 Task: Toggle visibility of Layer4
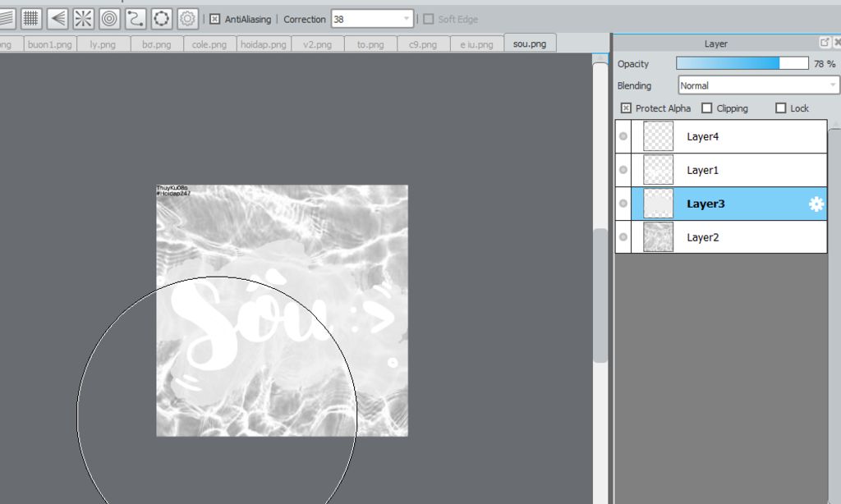(x=623, y=136)
